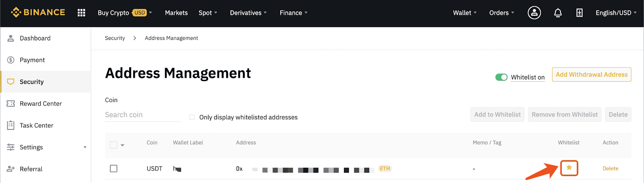Delete the USDT address entry
Image resolution: width=644 pixels, height=183 pixels.
click(610, 168)
